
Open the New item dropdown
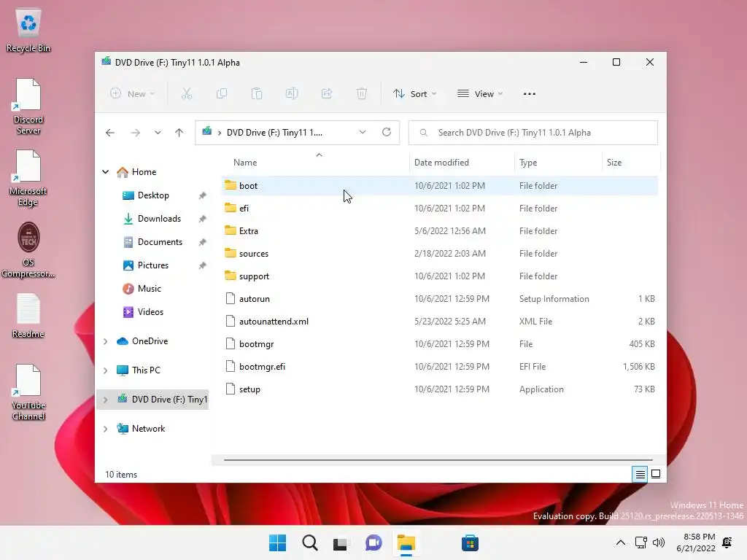point(133,94)
